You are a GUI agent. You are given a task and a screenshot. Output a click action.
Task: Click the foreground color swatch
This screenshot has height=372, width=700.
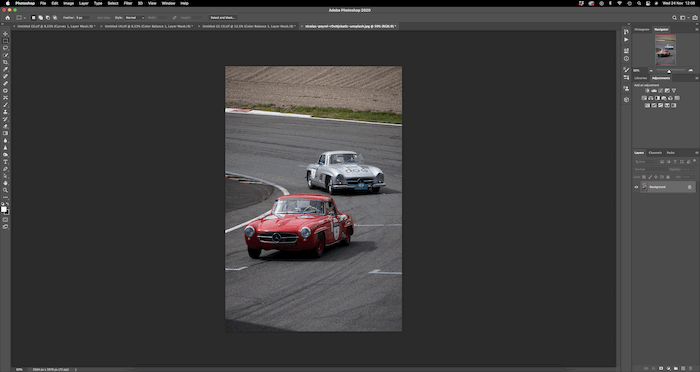(x=4, y=209)
